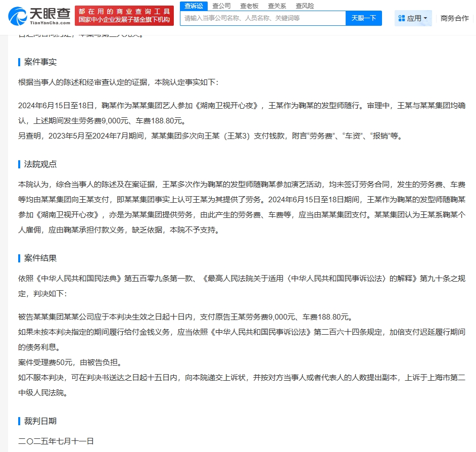Viewport: 476px width, 452px height.
Task: Choose the 查风险 search tab
Action: pos(305,6)
